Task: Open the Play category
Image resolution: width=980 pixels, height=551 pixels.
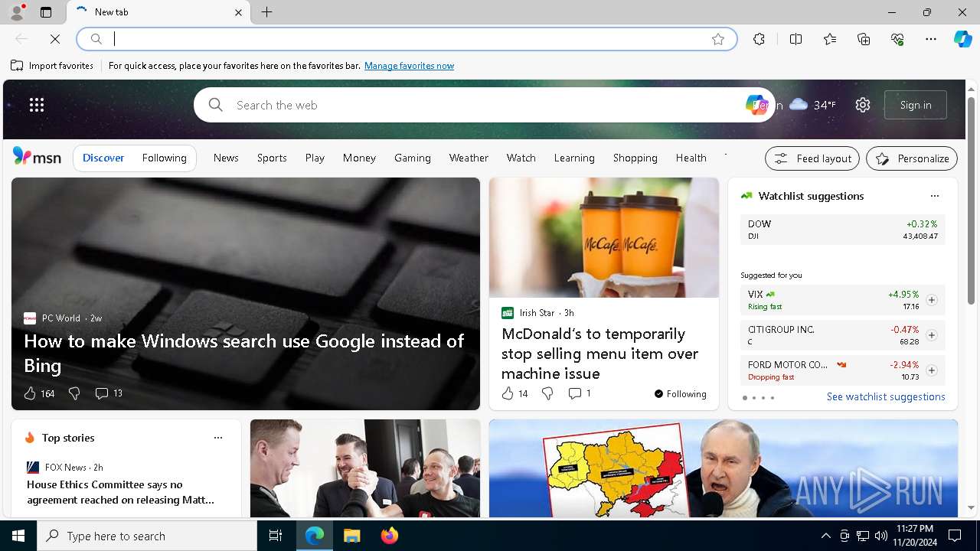Action: coord(315,158)
